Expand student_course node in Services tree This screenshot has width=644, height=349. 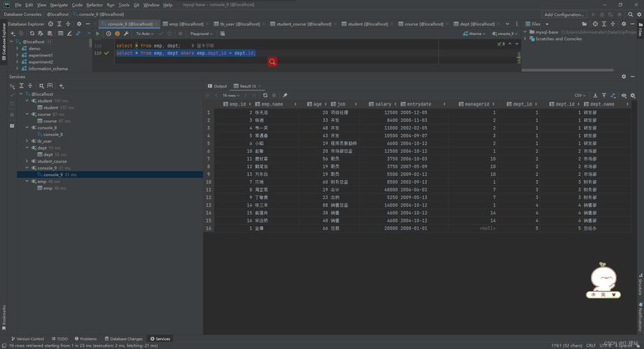point(27,161)
